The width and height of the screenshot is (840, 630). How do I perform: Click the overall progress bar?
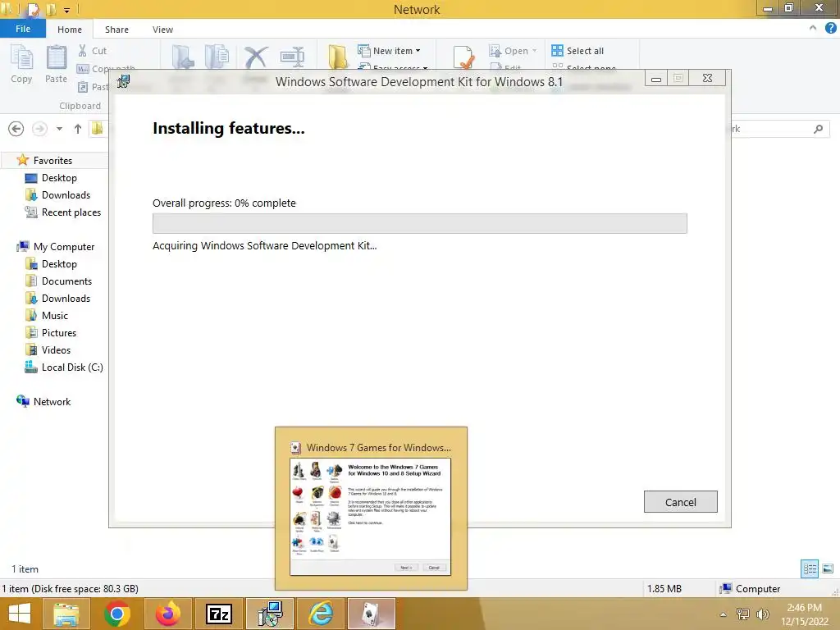(419, 223)
